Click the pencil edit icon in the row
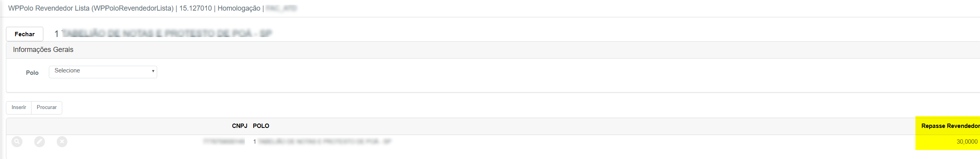The image size is (980, 159). 39,142
